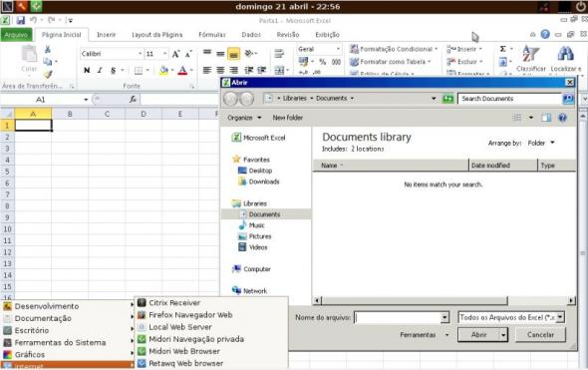Click the New folder button
The image size is (588, 370).
tap(288, 118)
